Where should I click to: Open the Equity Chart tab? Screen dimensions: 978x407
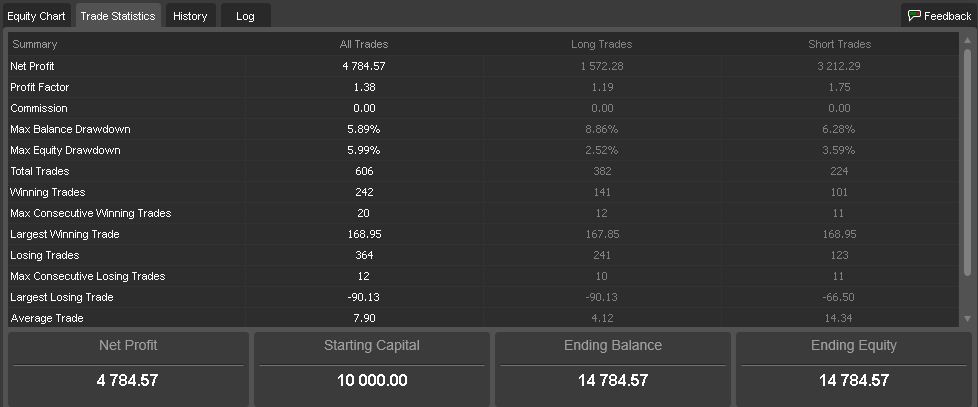(36, 16)
